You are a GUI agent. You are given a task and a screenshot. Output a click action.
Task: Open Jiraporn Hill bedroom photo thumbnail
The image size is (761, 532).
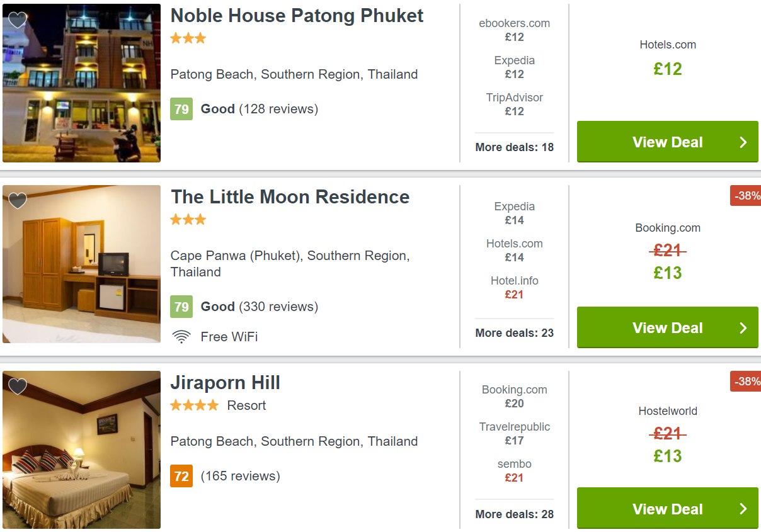pyautogui.click(x=81, y=450)
